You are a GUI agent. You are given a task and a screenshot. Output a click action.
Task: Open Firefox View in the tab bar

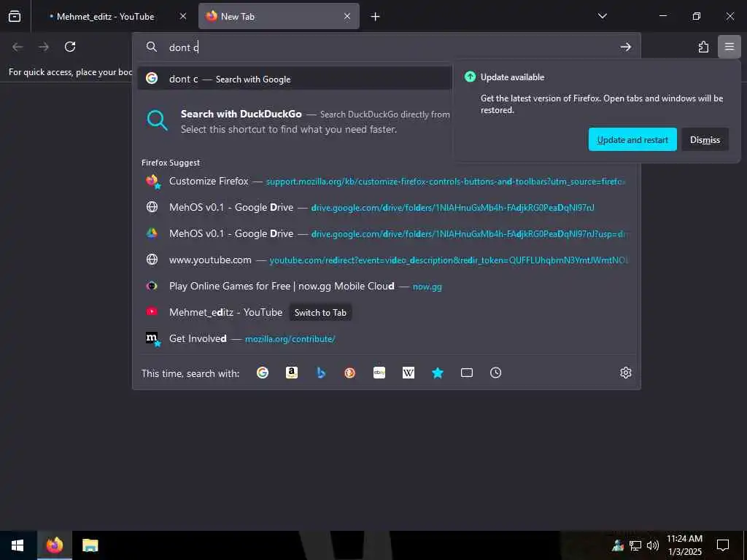coord(15,16)
